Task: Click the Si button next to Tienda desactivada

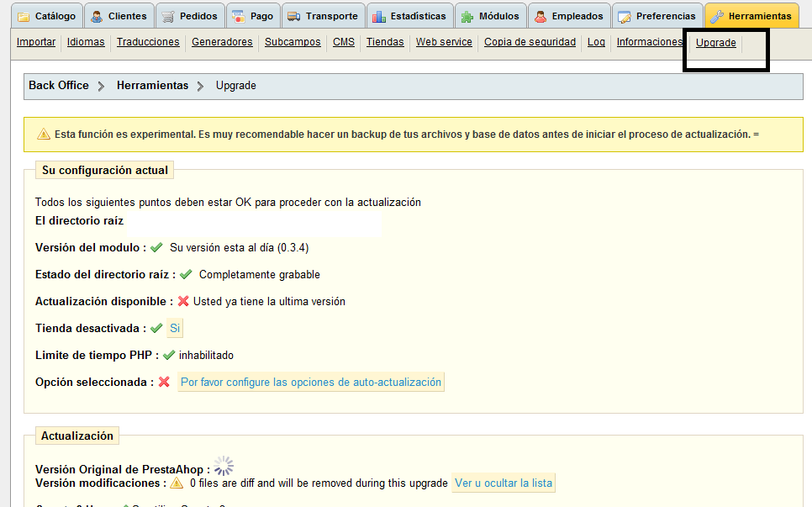Action: (174, 329)
